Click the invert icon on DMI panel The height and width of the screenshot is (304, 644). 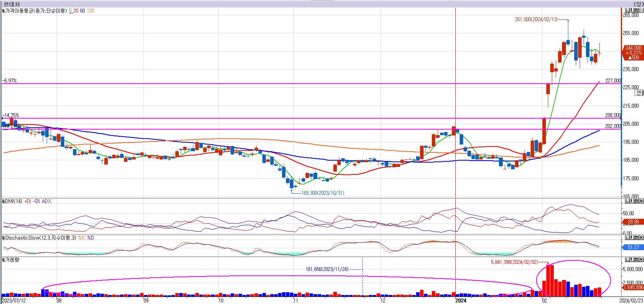(631, 201)
